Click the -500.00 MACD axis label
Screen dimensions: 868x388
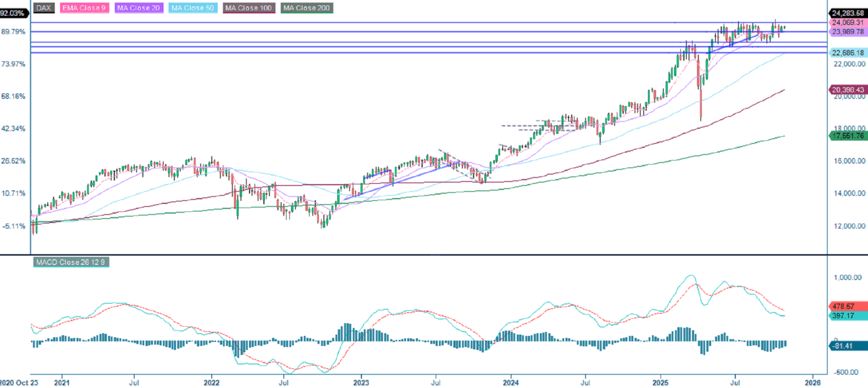click(847, 372)
